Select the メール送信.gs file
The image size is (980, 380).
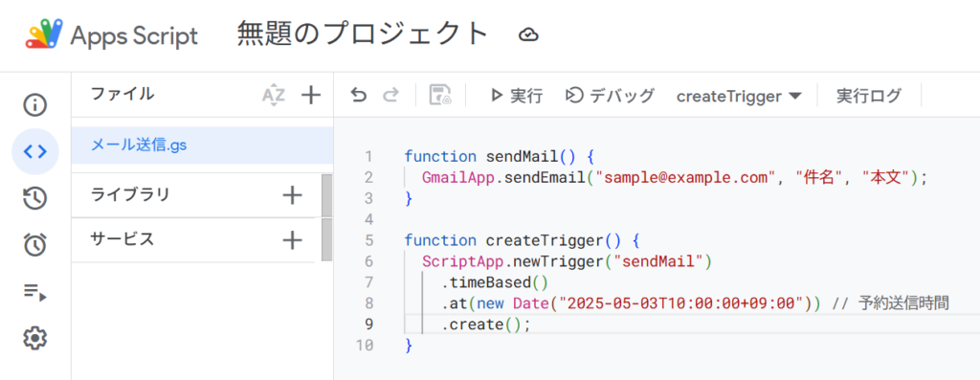pos(203,145)
